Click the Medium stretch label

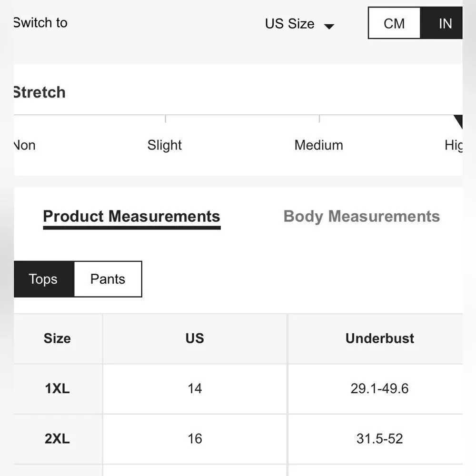click(x=318, y=145)
